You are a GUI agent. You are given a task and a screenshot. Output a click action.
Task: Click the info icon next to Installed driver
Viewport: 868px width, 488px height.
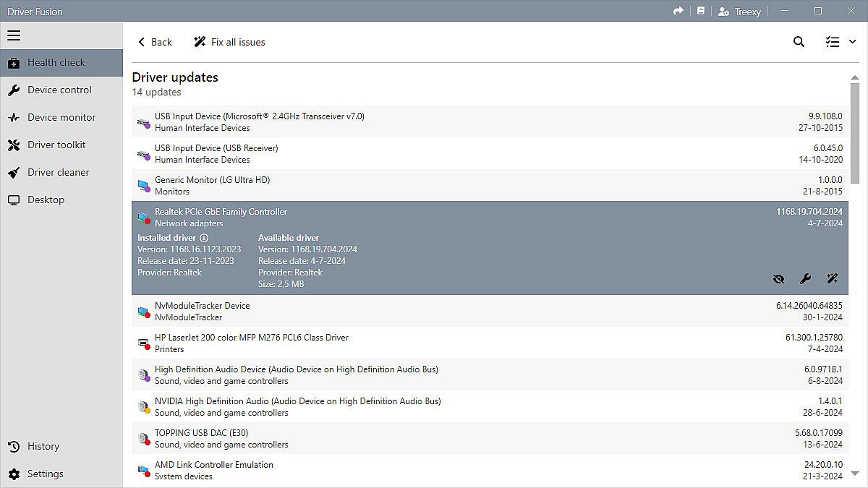click(x=204, y=238)
